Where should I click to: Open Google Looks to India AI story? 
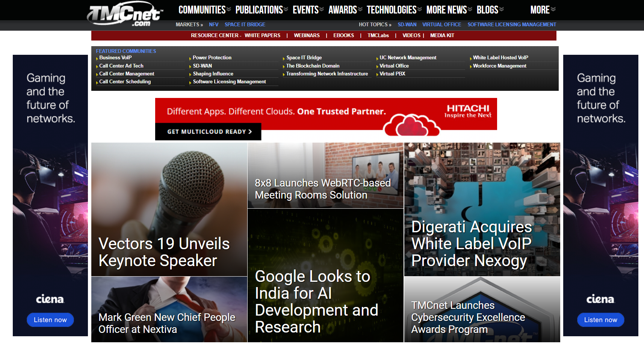316,302
